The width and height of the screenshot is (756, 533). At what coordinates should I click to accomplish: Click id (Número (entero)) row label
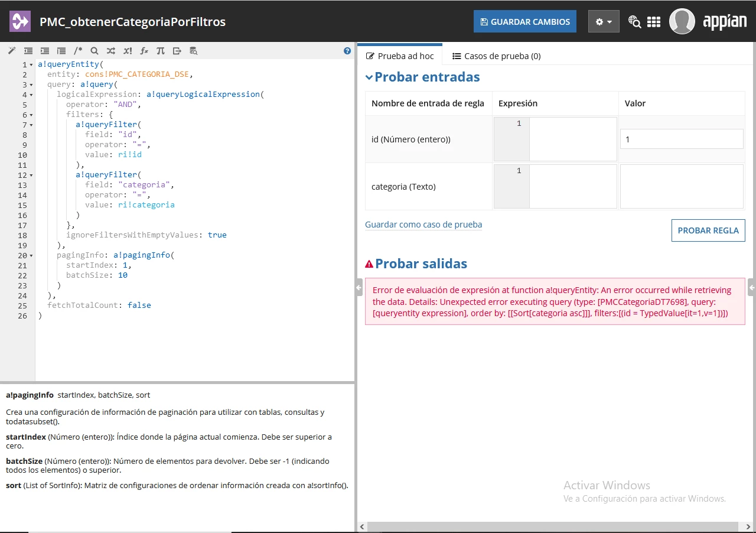pos(411,139)
